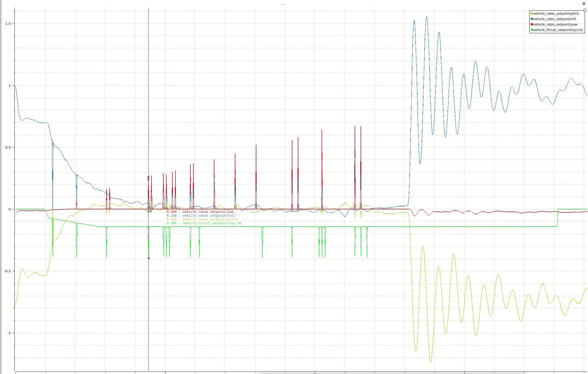Click the green swatch for vehicle_thrust_setpoint/xyz.02 legend
Image resolution: width=588 pixels, height=374 pixels.
click(532, 30)
